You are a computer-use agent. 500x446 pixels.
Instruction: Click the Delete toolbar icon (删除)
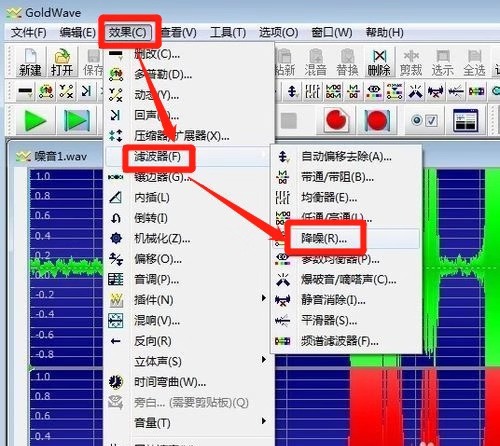(379, 62)
